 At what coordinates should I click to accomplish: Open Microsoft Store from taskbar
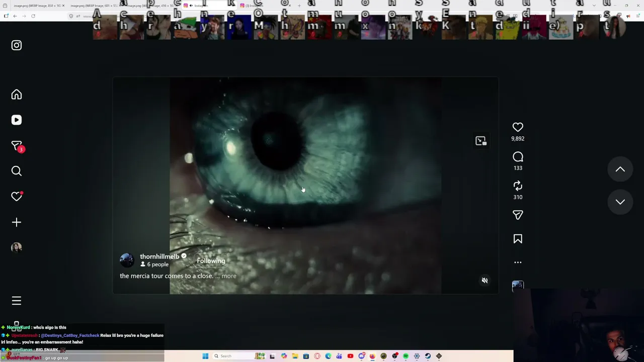coord(306,356)
